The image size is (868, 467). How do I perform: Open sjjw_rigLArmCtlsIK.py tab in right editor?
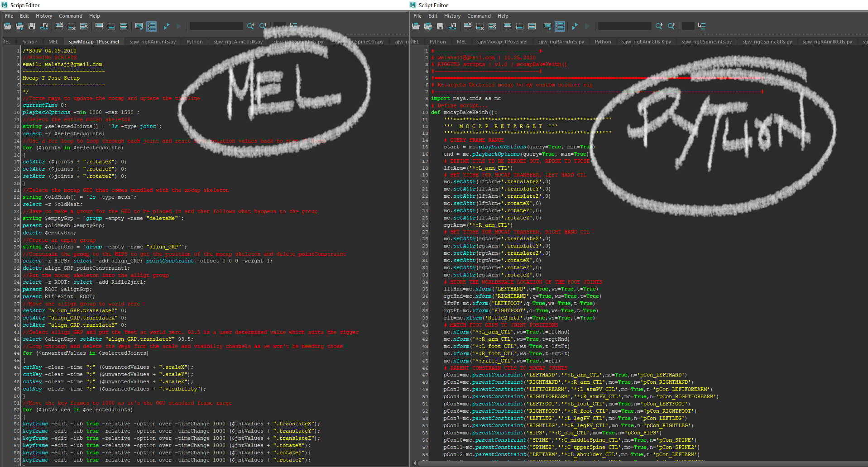[647, 42]
